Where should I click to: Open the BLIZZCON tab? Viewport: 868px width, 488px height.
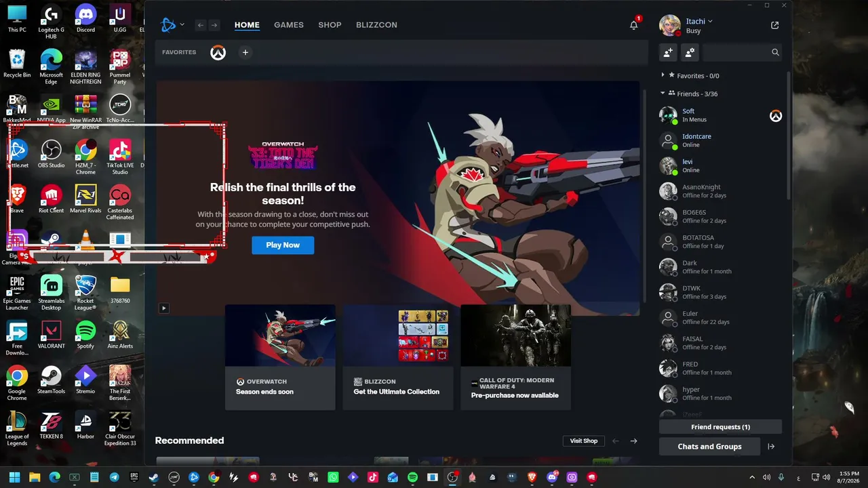pos(376,25)
